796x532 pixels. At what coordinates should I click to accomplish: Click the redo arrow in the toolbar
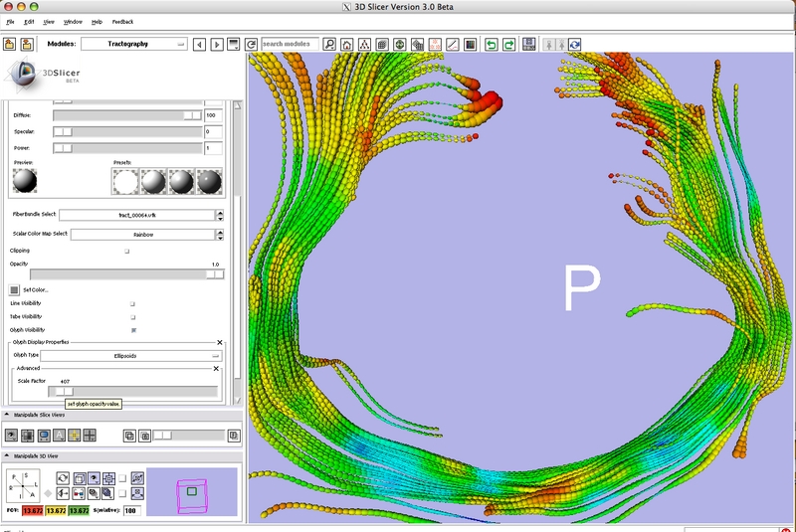[508, 45]
